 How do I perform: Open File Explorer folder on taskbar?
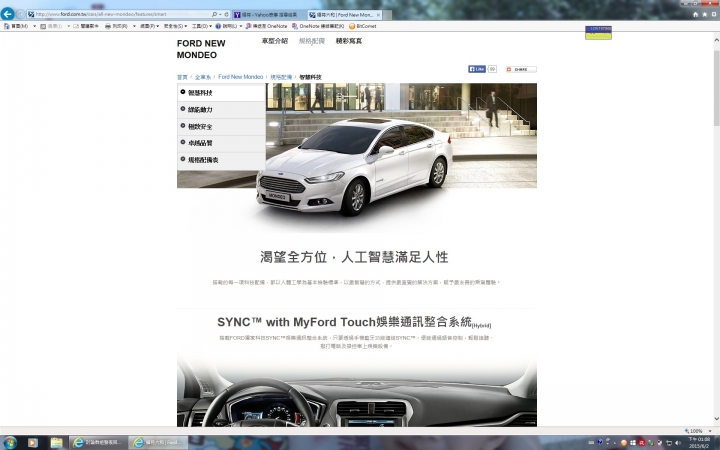point(56,443)
